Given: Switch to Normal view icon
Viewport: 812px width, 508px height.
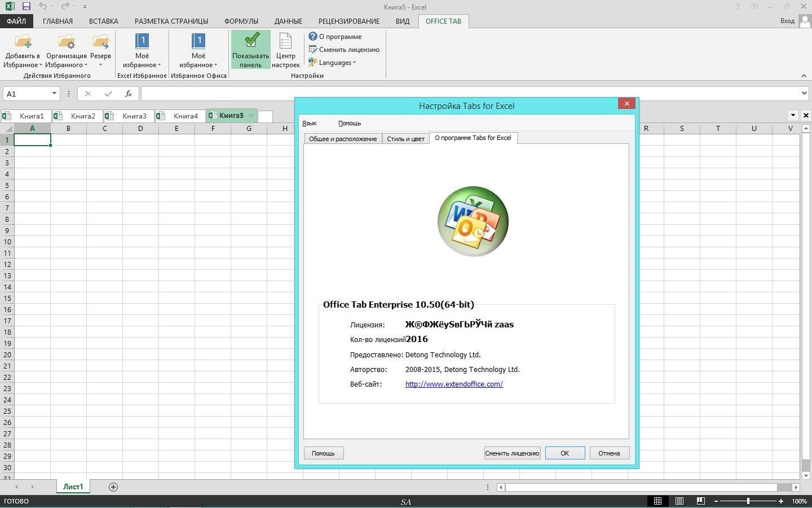Looking at the screenshot, I should (657, 501).
